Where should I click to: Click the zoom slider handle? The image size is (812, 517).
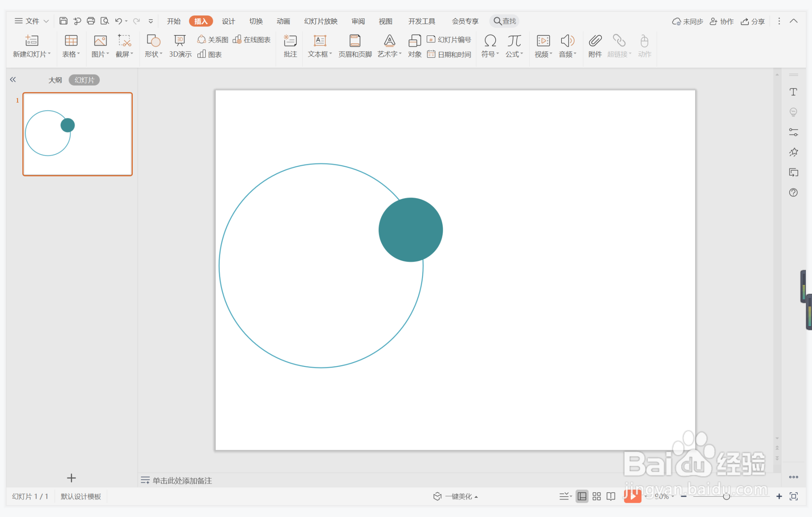[x=726, y=496]
